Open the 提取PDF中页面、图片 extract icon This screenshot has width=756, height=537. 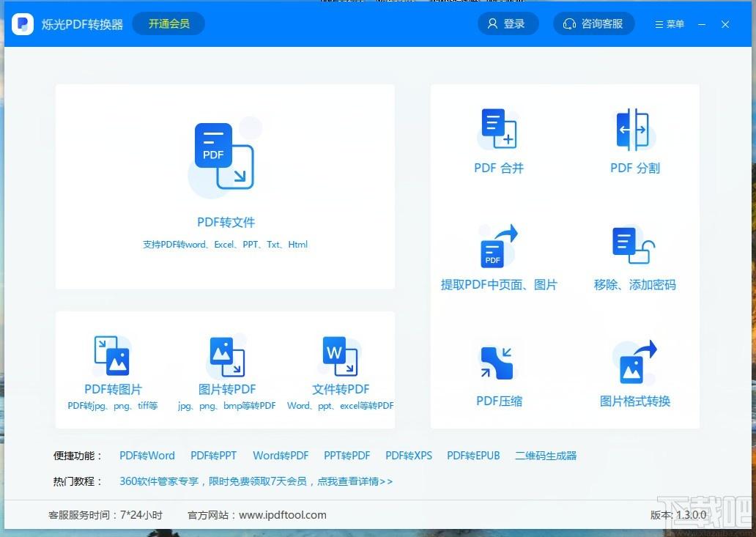coord(499,246)
